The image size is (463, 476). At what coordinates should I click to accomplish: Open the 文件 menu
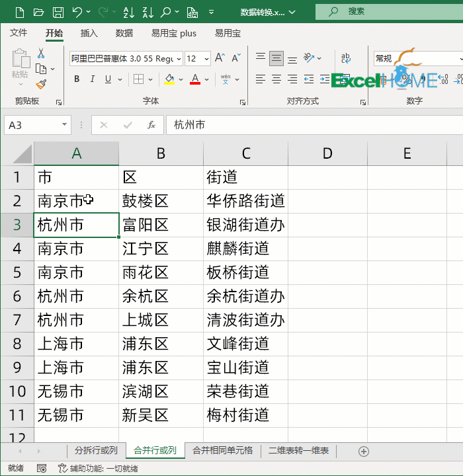point(19,33)
